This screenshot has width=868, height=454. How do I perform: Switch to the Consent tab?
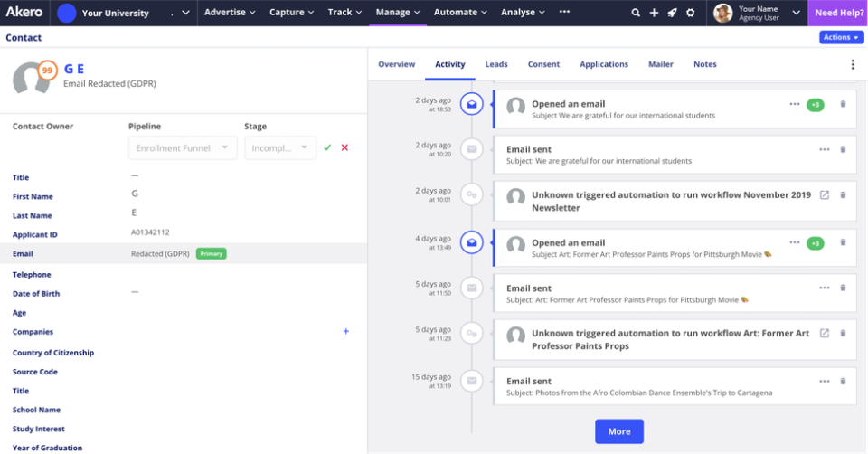[x=543, y=64]
